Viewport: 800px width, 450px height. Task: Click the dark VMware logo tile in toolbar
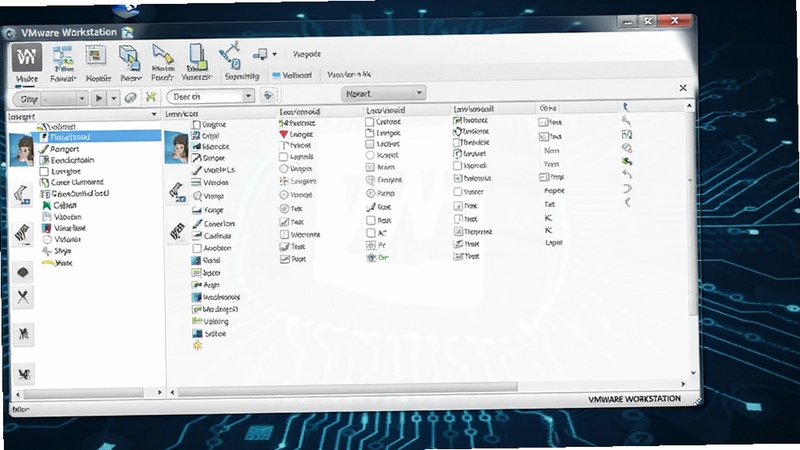[x=27, y=57]
